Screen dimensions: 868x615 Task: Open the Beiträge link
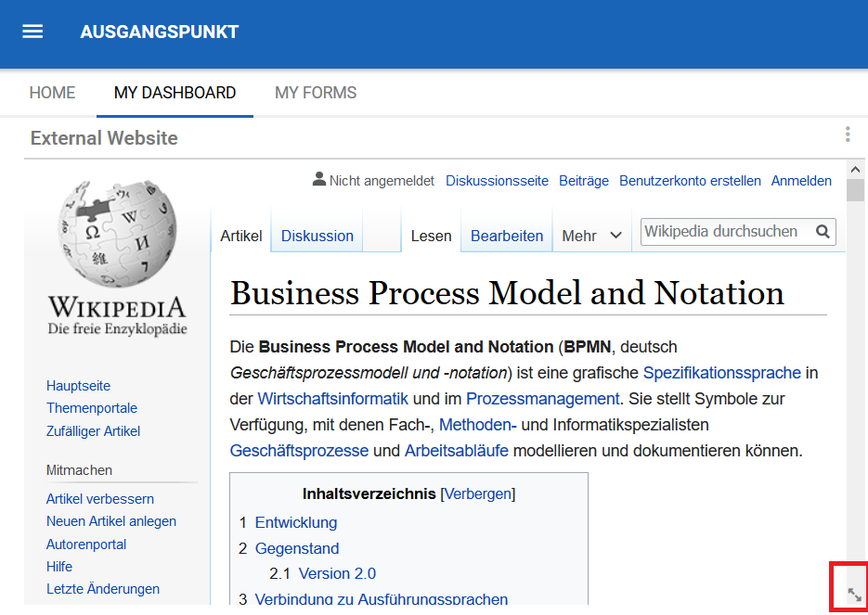click(x=584, y=181)
